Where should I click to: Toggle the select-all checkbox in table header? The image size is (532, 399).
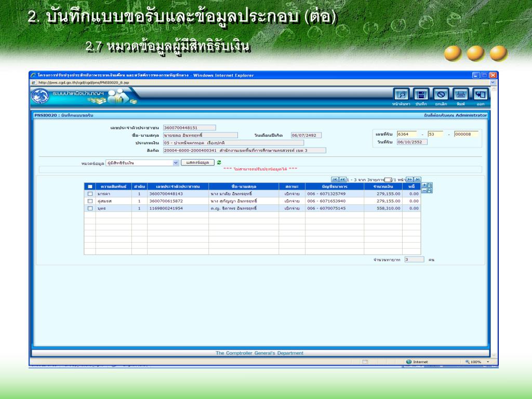90,187
